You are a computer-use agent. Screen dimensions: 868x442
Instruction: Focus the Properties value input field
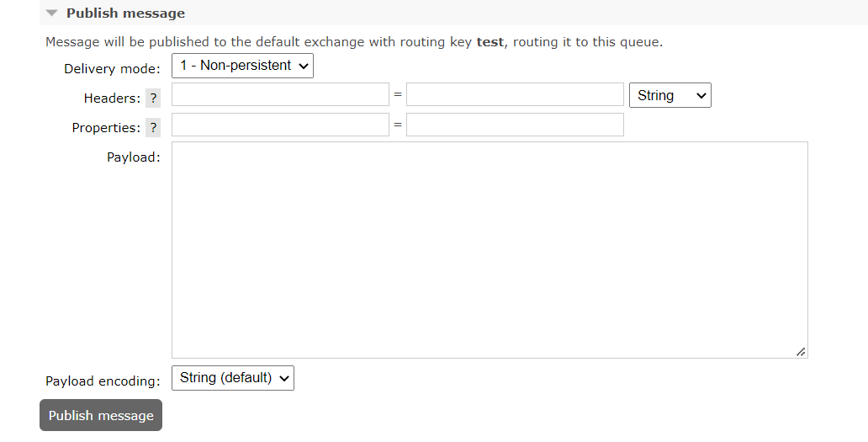click(515, 125)
